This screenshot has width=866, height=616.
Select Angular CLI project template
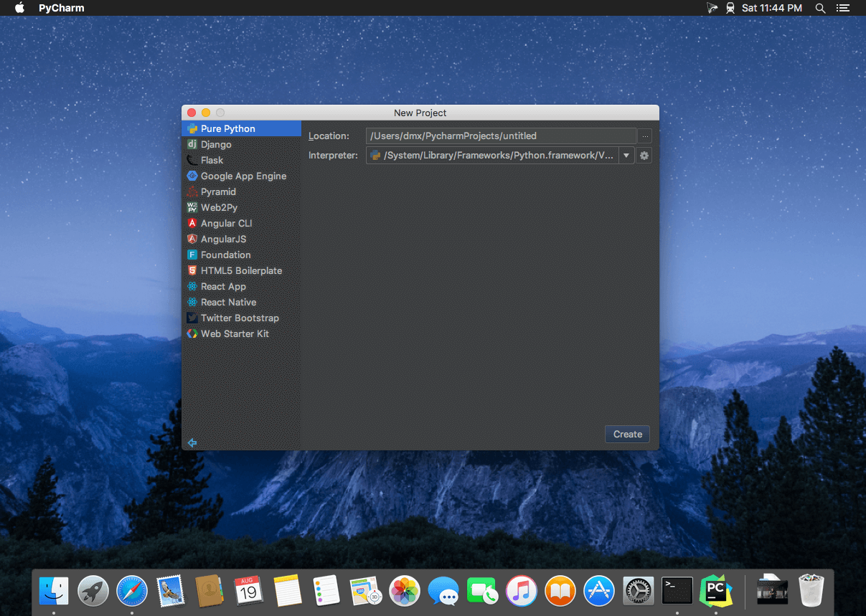[x=241, y=223]
